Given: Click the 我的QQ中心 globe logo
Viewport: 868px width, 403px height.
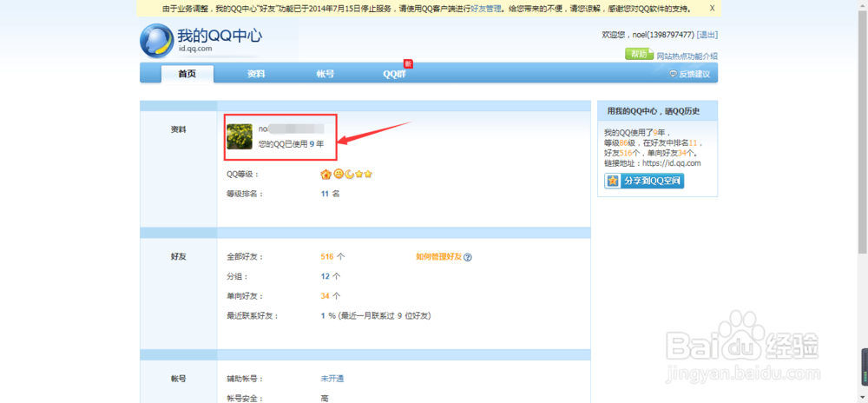Looking at the screenshot, I should (157, 41).
